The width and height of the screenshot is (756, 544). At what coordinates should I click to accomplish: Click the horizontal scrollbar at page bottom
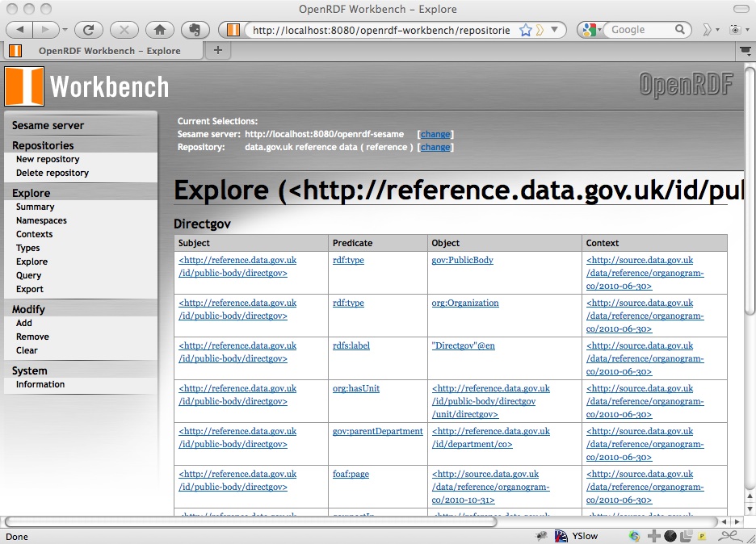(250, 522)
